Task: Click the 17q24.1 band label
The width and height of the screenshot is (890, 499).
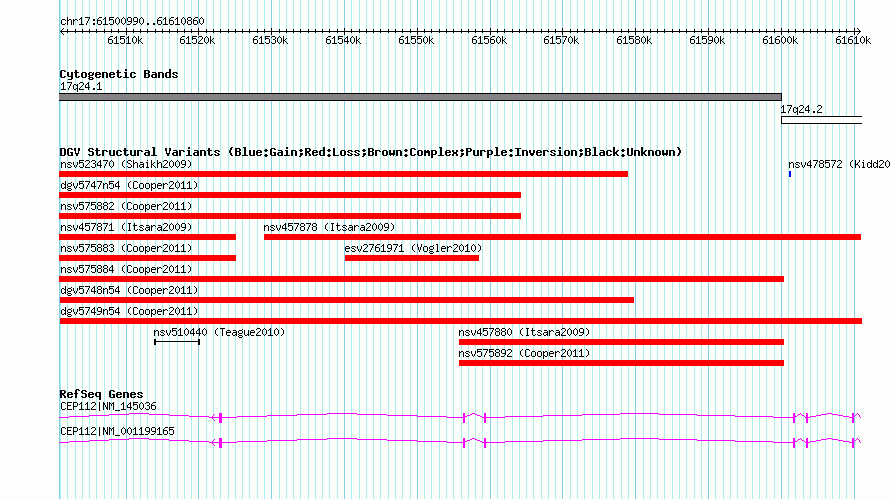Action: (81, 86)
